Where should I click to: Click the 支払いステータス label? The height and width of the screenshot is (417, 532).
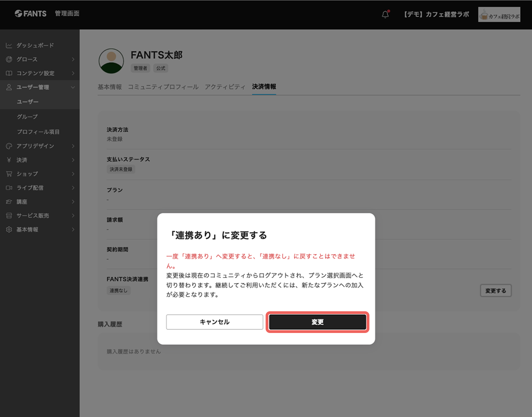click(x=128, y=159)
